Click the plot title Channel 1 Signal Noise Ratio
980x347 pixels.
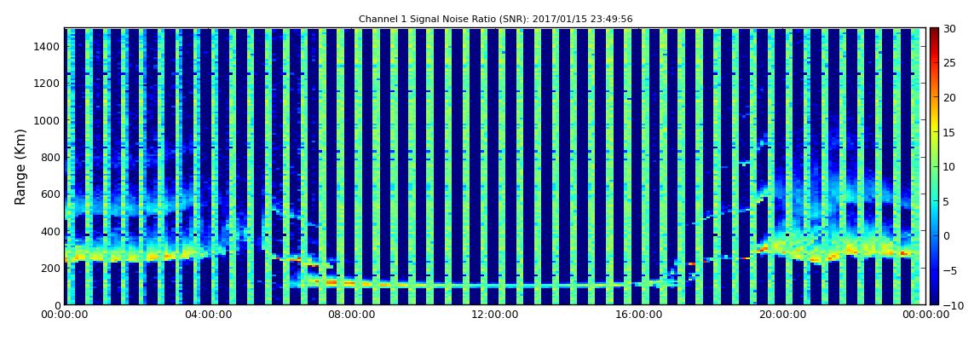(x=495, y=20)
